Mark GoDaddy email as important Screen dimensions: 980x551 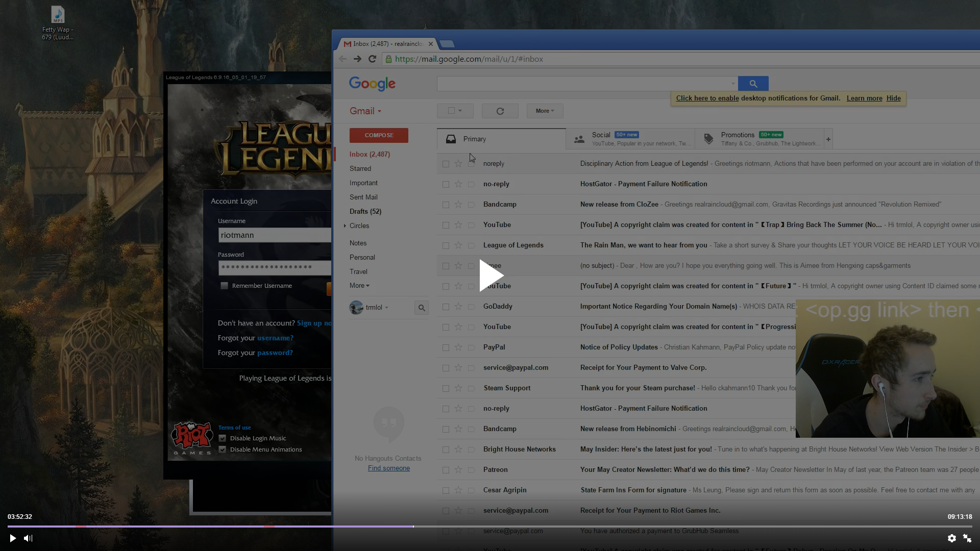[x=472, y=307]
